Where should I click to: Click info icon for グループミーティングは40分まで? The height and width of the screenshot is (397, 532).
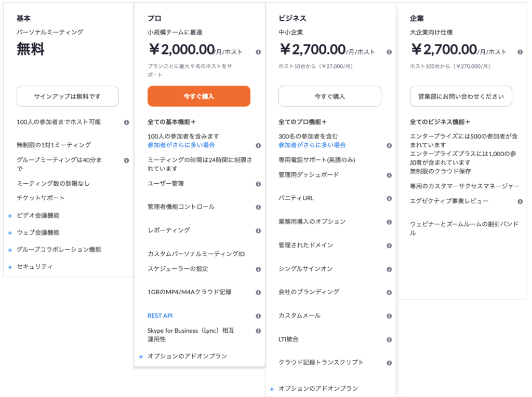point(127,160)
